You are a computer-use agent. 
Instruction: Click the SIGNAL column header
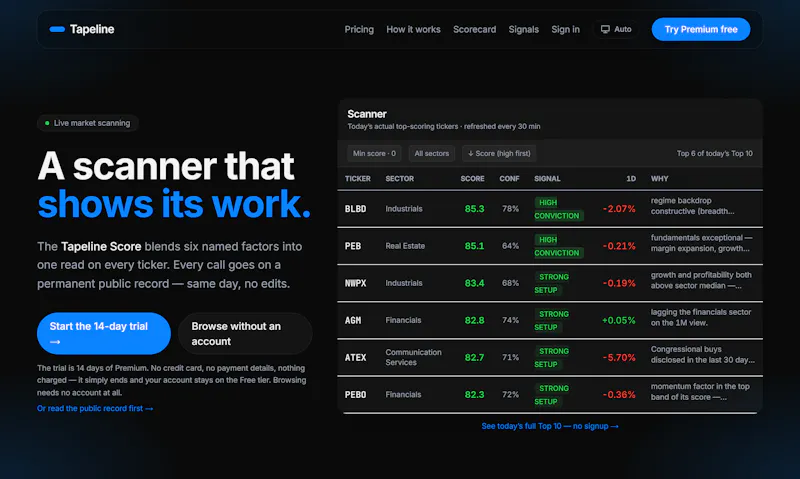(547, 179)
